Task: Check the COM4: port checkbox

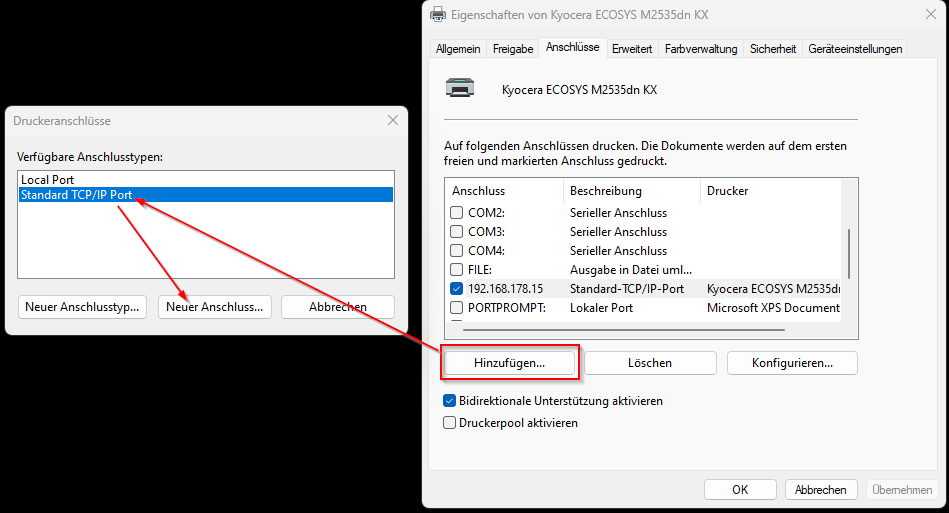Action: [456, 250]
